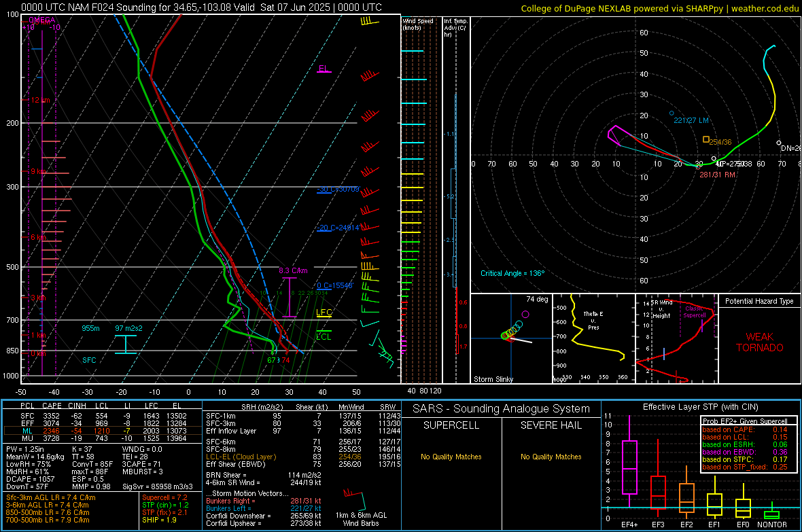Click the 1km & 6km AGL Wind Barbs label
This screenshot has width=802, height=532.
361,519
